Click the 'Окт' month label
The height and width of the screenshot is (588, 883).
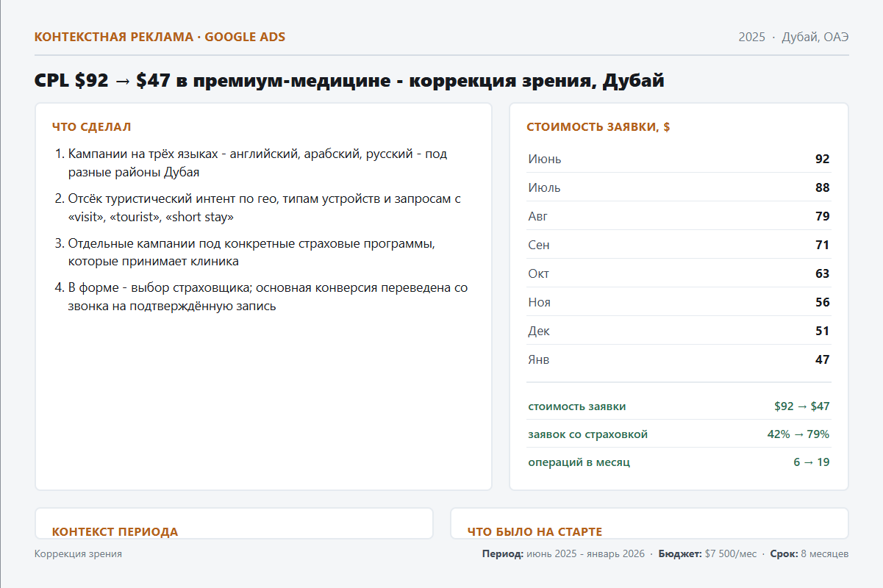tap(538, 273)
